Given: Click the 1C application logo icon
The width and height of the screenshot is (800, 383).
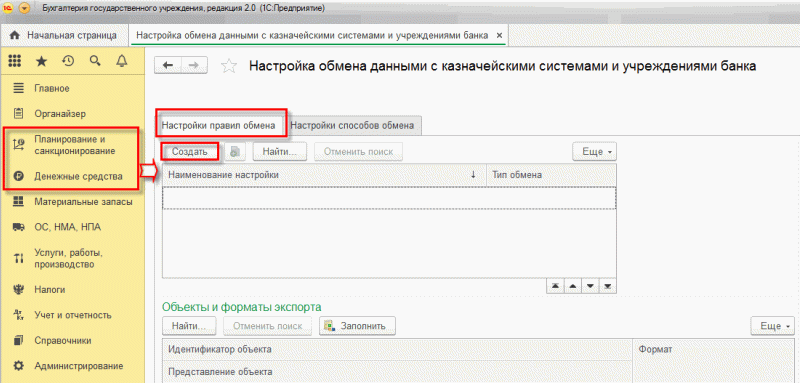Looking at the screenshot, I should (x=7, y=8).
